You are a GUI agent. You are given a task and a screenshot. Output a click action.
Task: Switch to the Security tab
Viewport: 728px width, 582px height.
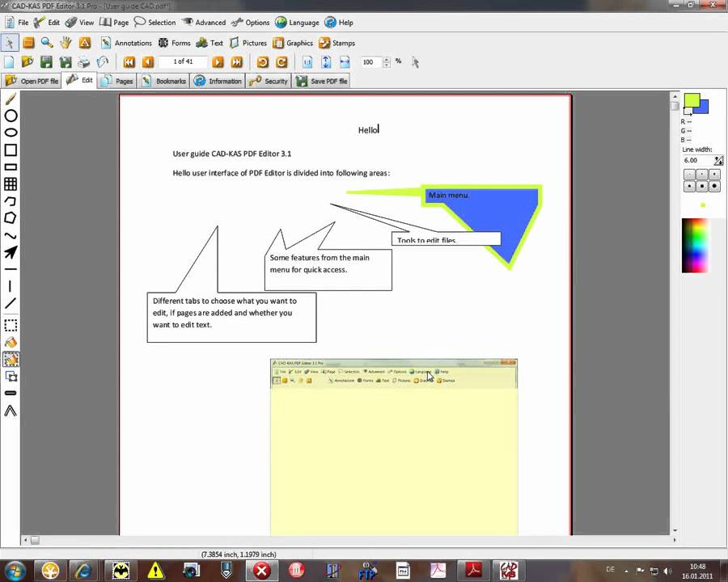click(269, 81)
